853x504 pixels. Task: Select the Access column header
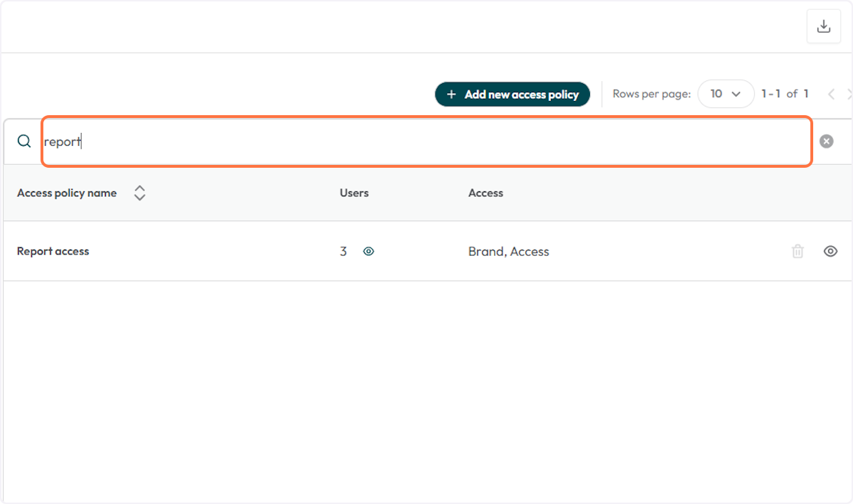tap(485, 193)
